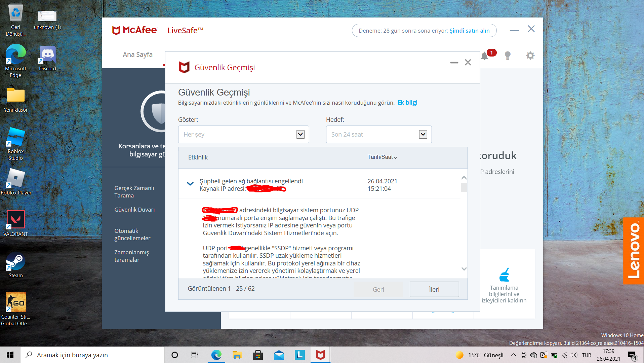Click the Ek bilgi link

407,103
